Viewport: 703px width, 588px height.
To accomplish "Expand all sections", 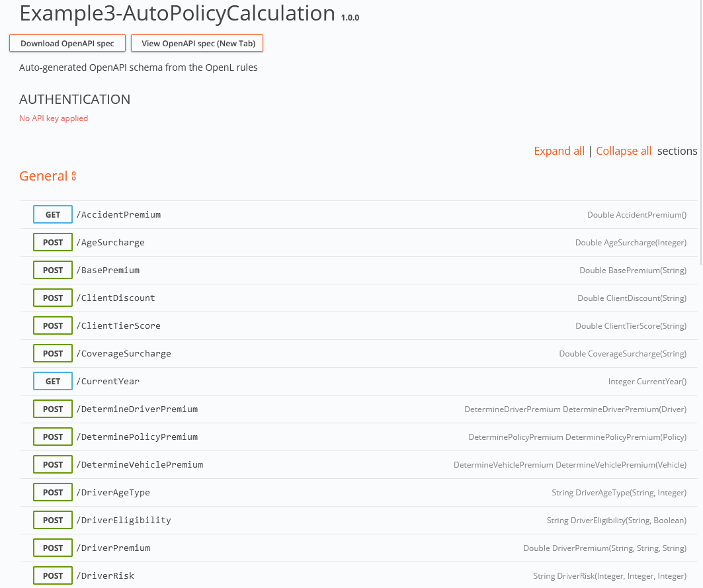I will (x=559, y=151).
